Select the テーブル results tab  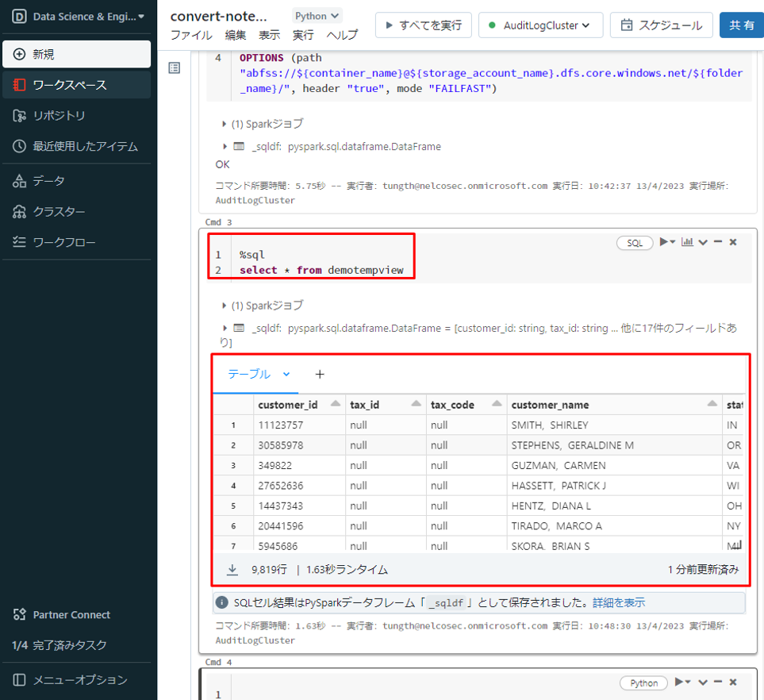(x=249, y=374)
